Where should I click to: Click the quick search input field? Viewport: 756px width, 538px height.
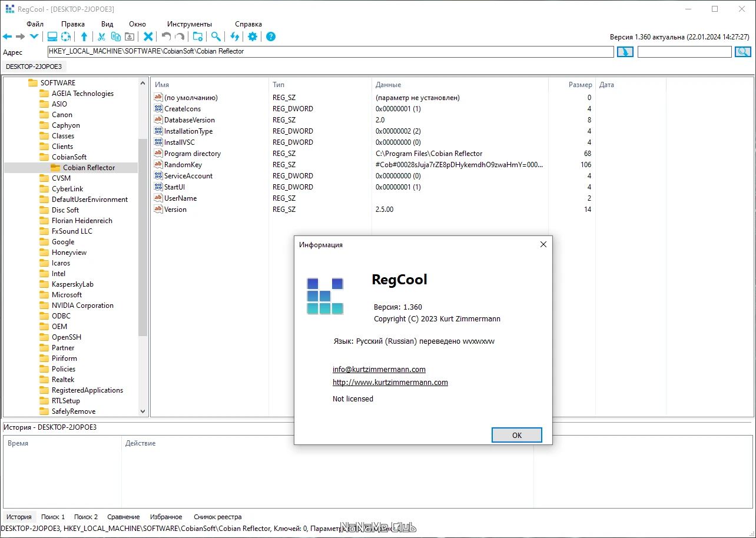coord(685,52)
